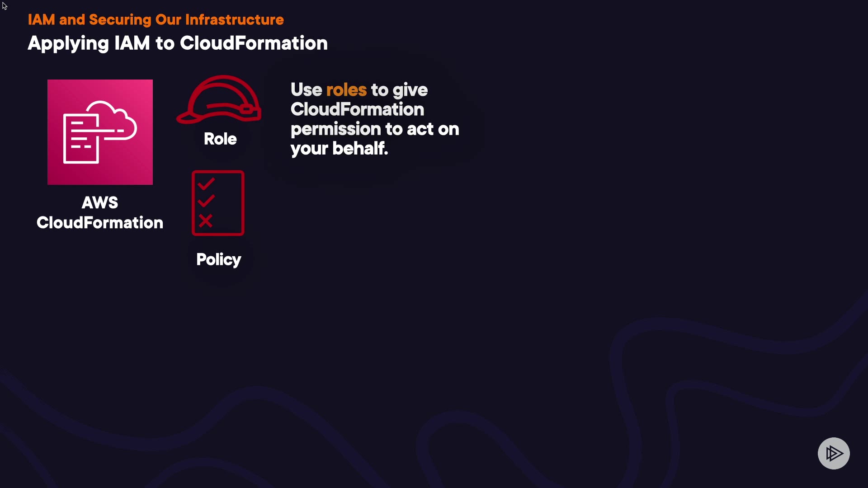The height and width of the screenshot is (488, 868).
Task: Click the red Policy checklist icon
Action: pyautogui.click(x=218, y=203)
